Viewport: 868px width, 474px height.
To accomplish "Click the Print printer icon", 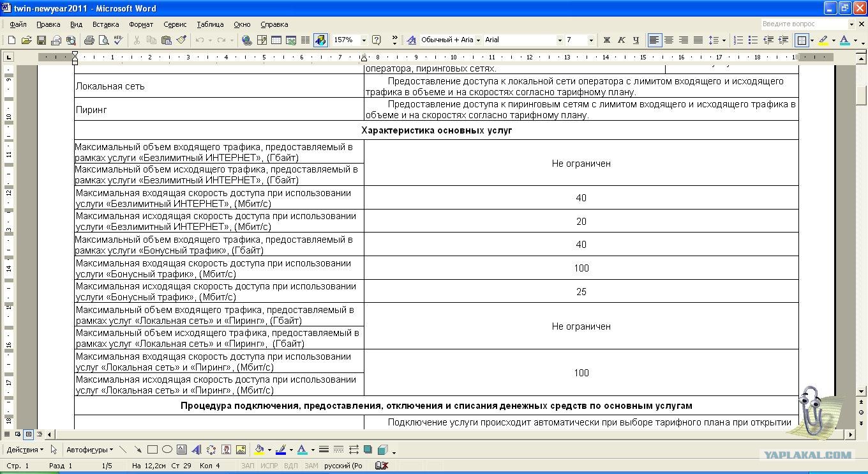I will click(89, 40).
